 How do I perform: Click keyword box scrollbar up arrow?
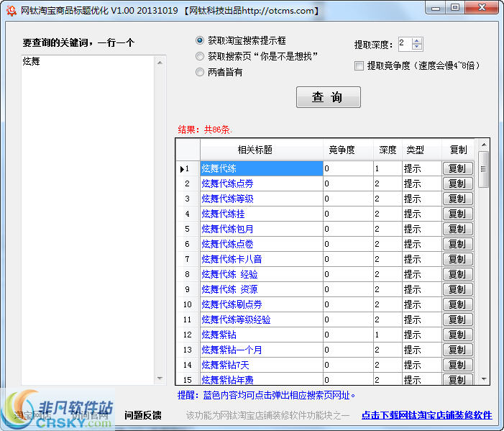160,63
